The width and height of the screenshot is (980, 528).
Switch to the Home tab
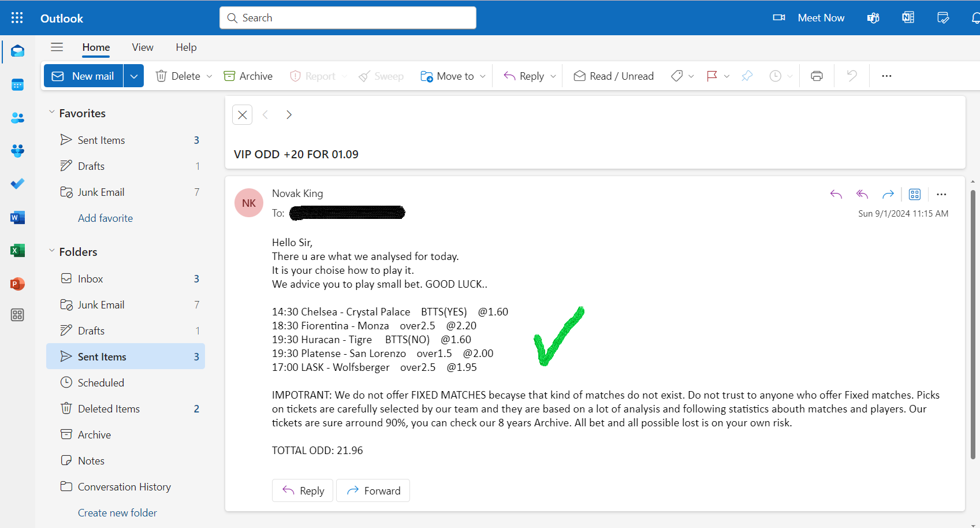96,47
